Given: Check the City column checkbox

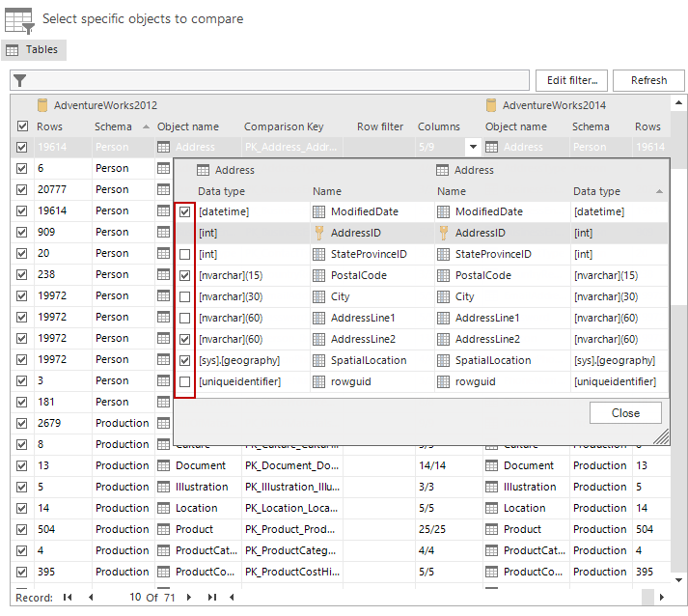Looking at the screenshot, I should (184, 296).
